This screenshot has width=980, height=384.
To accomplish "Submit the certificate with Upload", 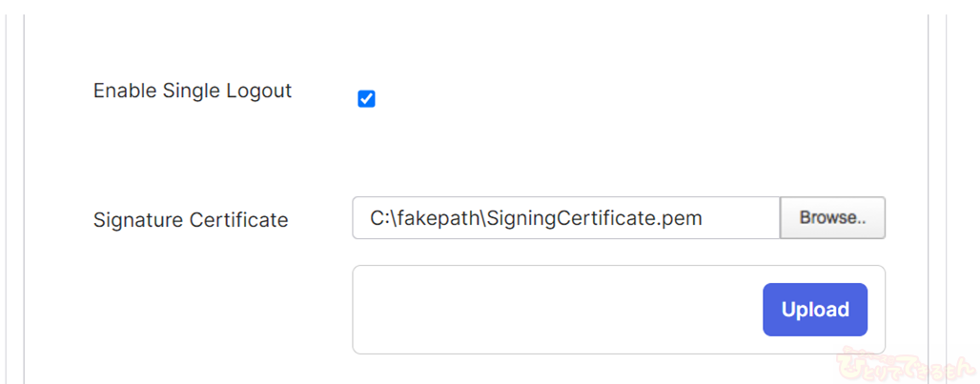I will (x=814, y=310).
